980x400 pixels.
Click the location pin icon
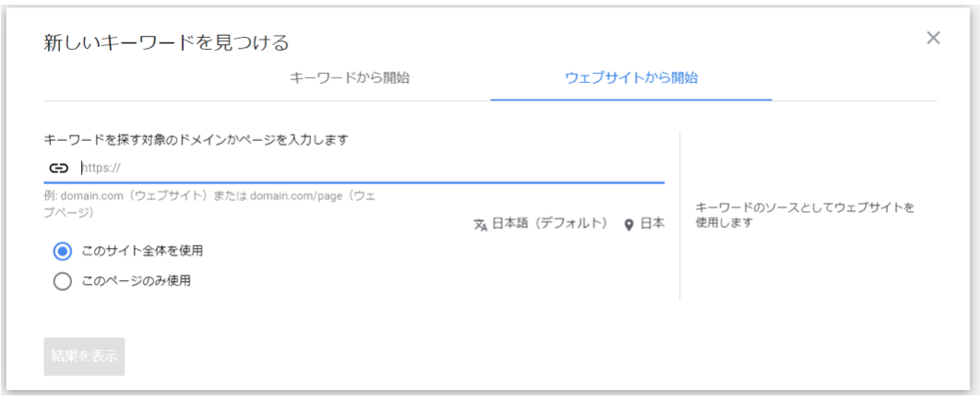629,225
